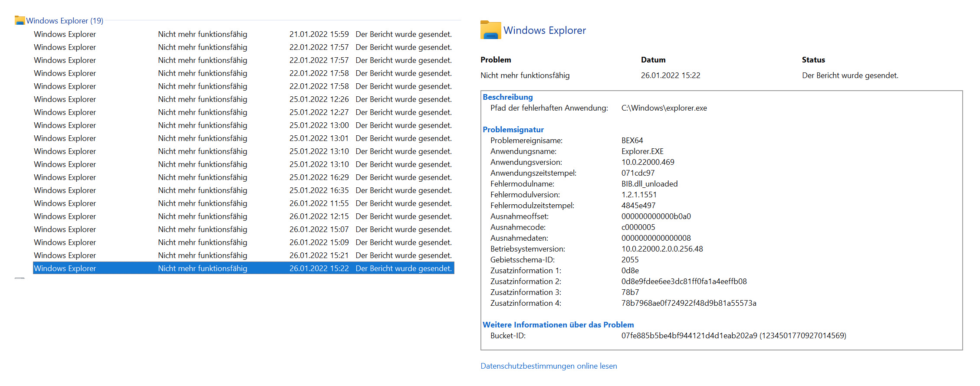Image resolution: width=980 pixels, height=386 pixels.
Task: Click the Fehlermodulname label
Action: (522, 184)
